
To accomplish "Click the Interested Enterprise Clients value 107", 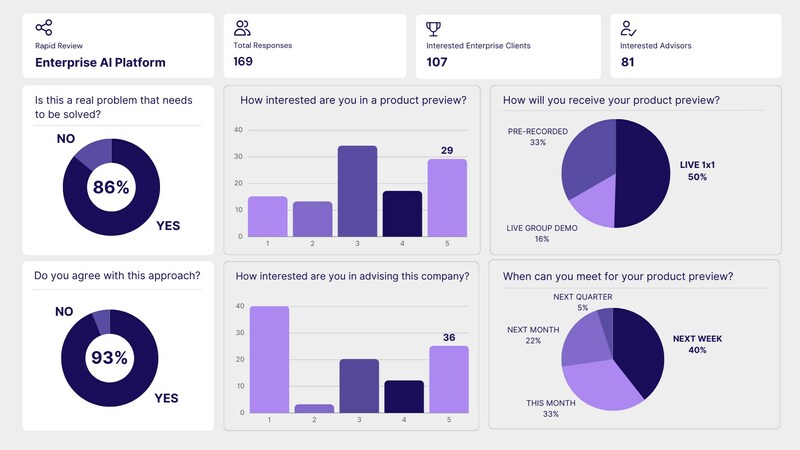I will click(x=437, y=62).
